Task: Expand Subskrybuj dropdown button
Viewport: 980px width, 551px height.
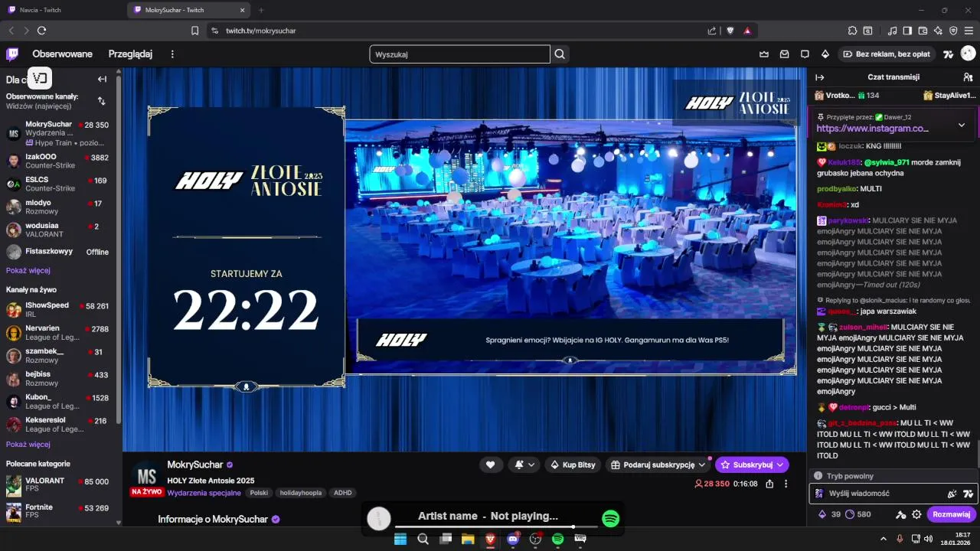Action: 780,465
